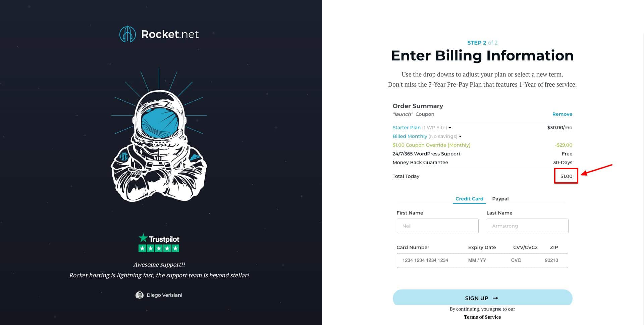Click into the Last Name field

point(527,226)
